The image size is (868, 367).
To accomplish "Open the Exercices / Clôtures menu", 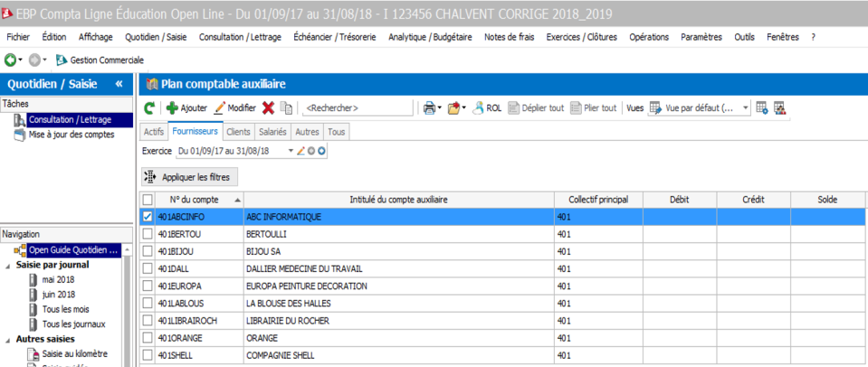I will (582, 38).
